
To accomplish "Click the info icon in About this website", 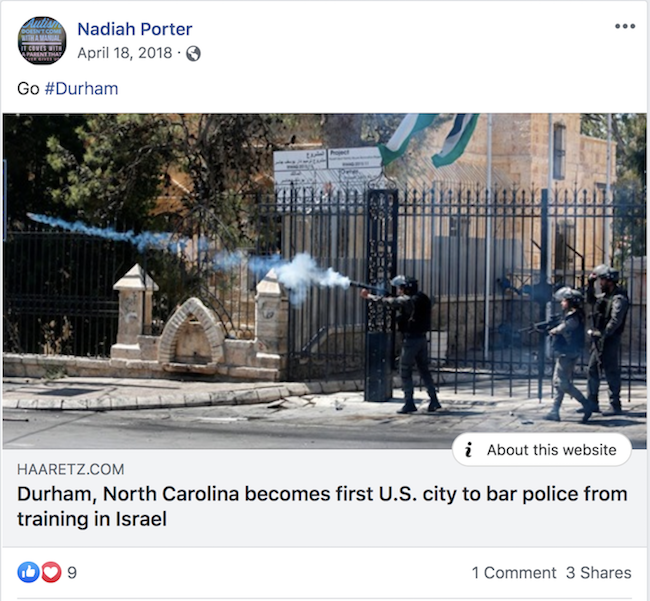I will pos(469,449).
